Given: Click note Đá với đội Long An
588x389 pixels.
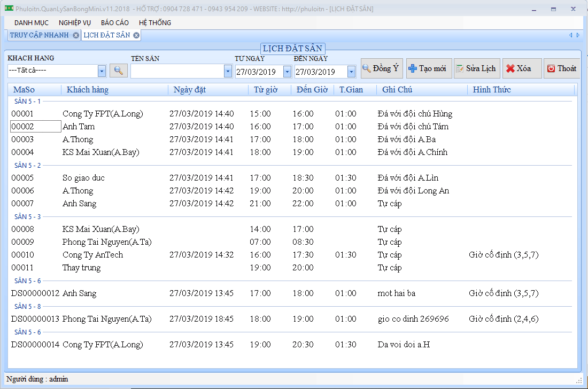Looking at the screenshot, I should [x=413, y=190].
